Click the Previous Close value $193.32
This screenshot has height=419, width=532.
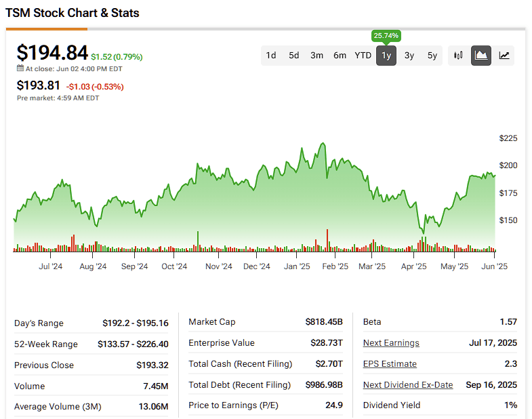152,365
